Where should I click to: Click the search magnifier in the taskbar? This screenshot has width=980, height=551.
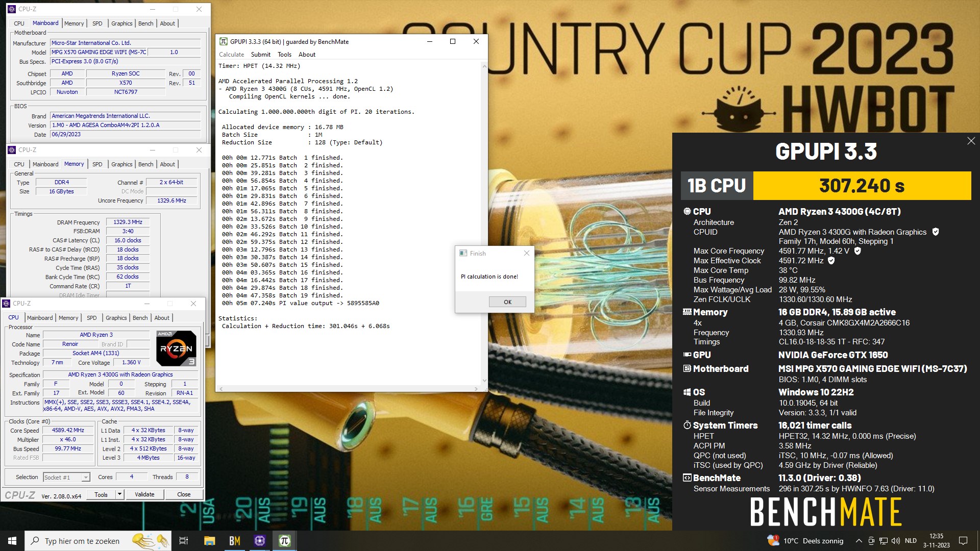tap(35, 541)
